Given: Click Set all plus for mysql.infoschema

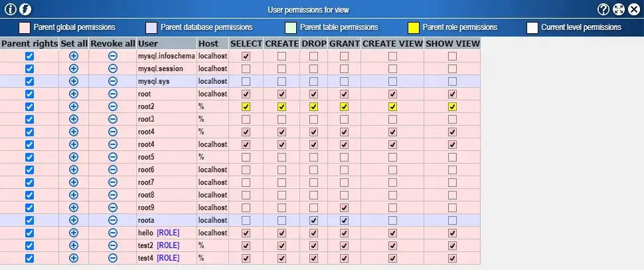Looking at the screenshot, I should click(74, 56).
